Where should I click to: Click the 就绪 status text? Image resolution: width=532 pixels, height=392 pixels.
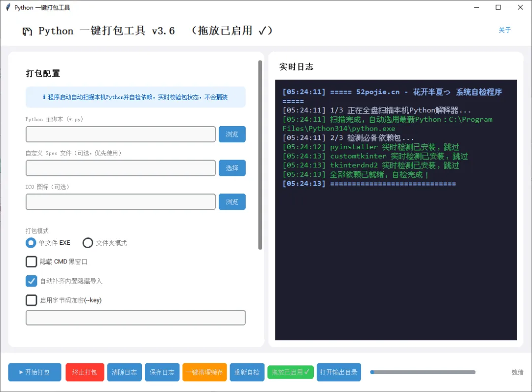click(x=517, y=372)
